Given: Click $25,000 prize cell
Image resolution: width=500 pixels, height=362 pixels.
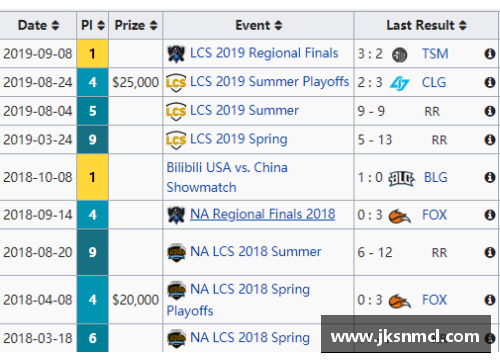Looking at the screenshot, I should [136, 82].
